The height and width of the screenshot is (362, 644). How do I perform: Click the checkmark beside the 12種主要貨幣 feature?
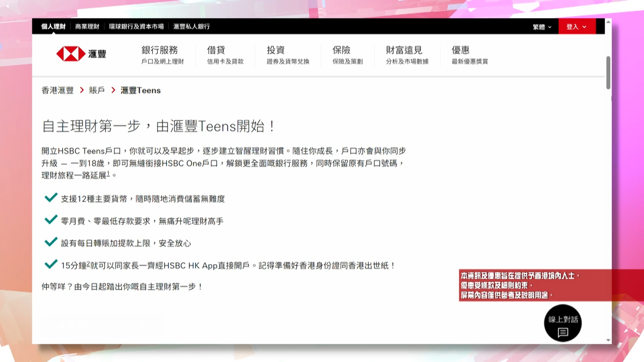[50, 198]
